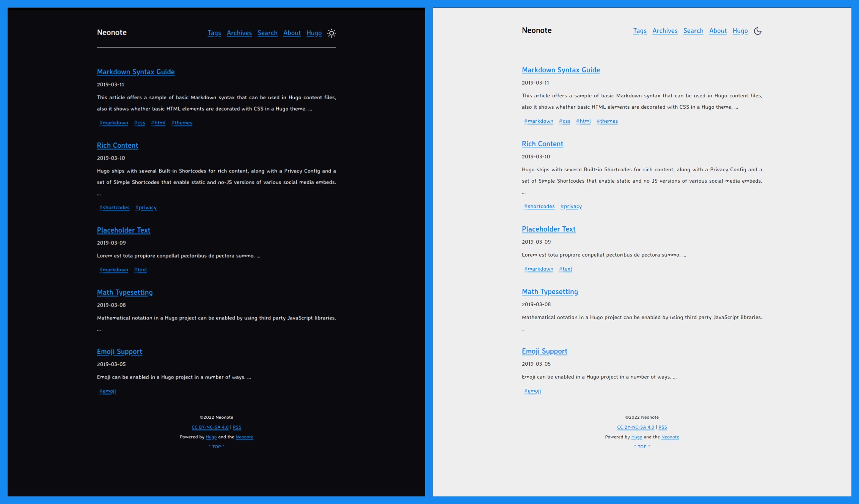This screenshot has width=859, height=504.
Task: Click the RSS feed icon link
Action: tap(237, 427)
